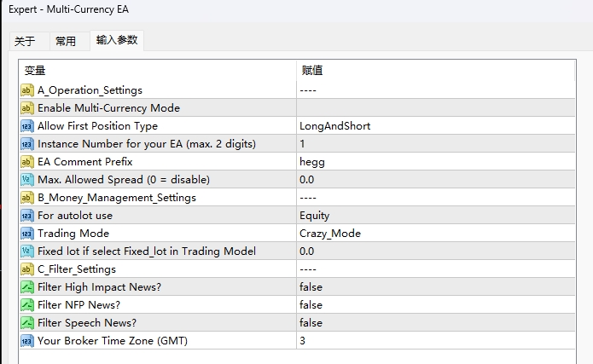Click the 赋值 column header
The image size is (593, 364).
311,71
